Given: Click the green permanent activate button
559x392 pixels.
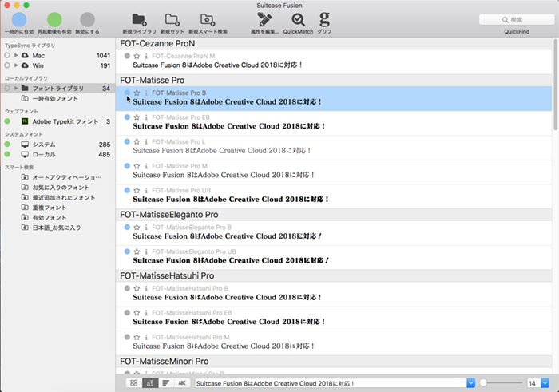Looking at the screenshot, I should click(x=54, y=20).
